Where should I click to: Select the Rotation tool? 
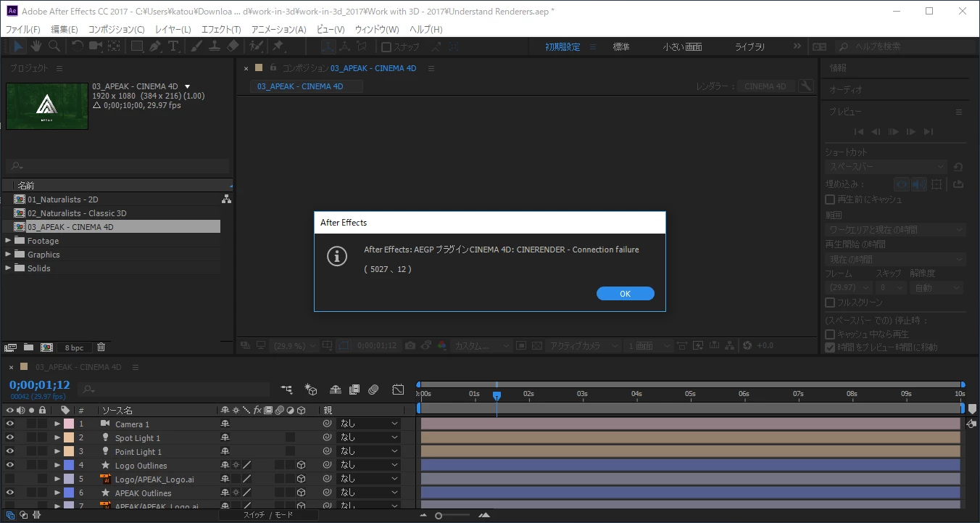(x=77, y=46)
